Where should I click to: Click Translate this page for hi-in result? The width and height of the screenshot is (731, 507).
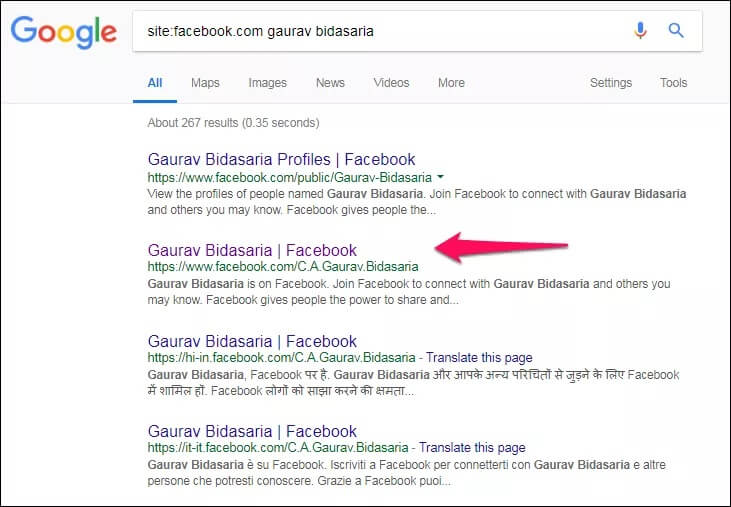coord(479,358)
